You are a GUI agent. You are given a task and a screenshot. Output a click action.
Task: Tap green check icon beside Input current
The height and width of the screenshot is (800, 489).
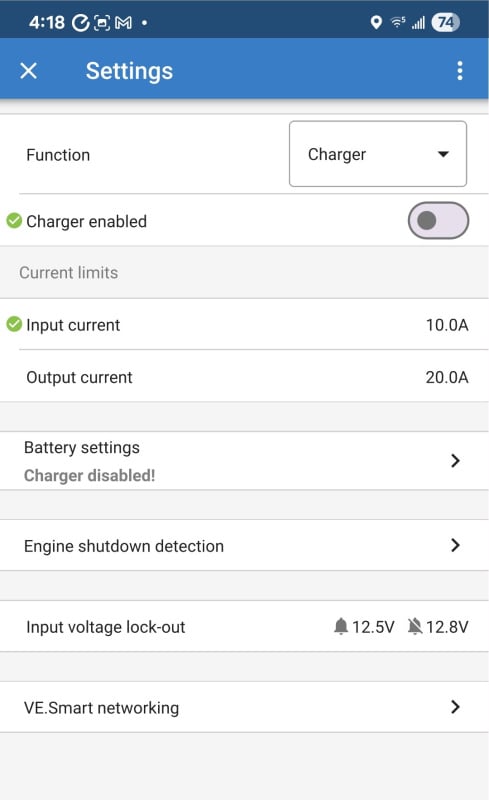(x=14, y=324)
